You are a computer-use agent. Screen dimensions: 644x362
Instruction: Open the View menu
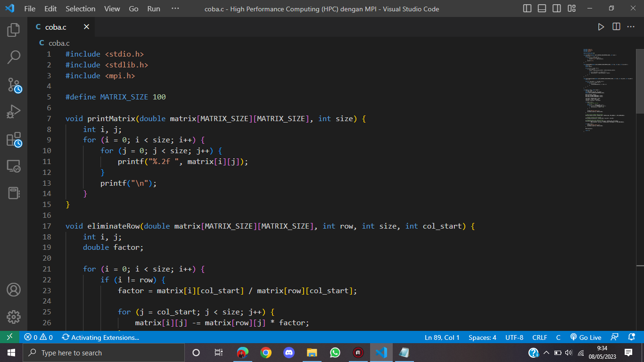click(x=112, y=8)
